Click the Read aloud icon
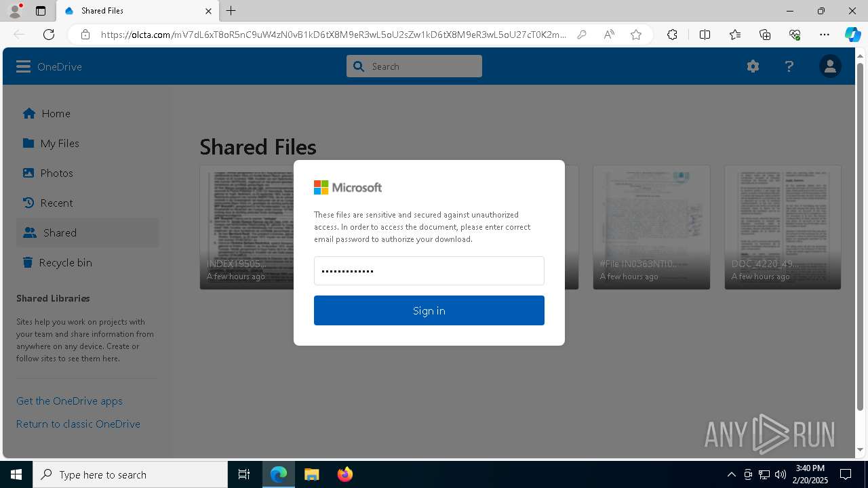Viewport: 868px width, 488px height. pyautogui.click(x=609, y=35)
